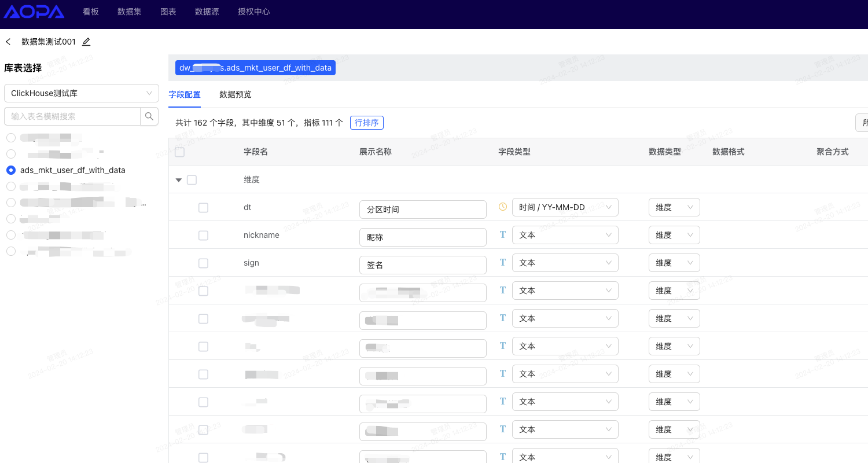Select the ads_mkt_user_df_with_data radio button
868x463 pixels.
pos(11,170)
